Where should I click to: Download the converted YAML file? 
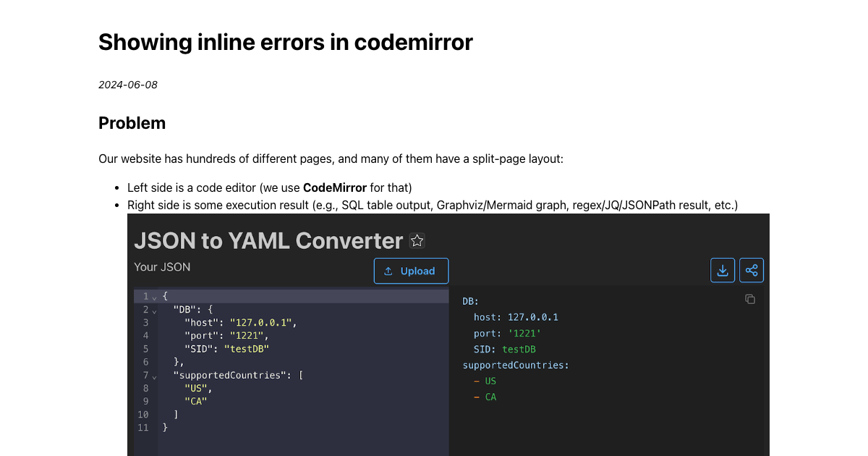coord(722,269)
